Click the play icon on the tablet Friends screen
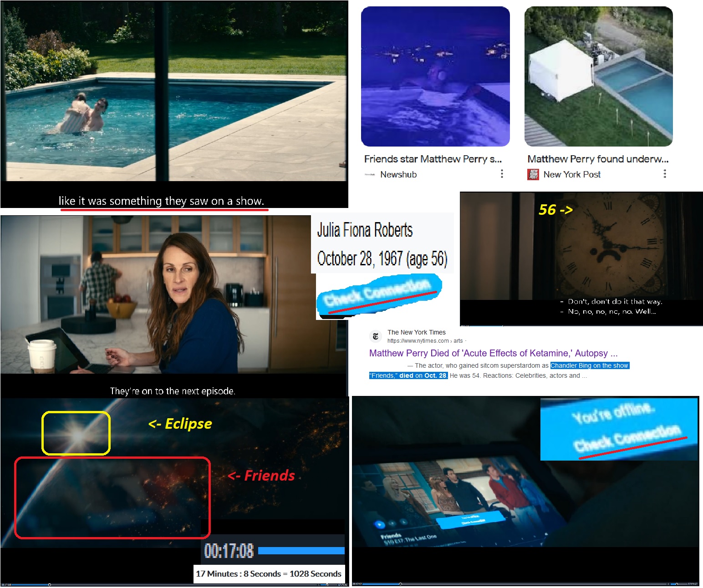 point(379,524)
